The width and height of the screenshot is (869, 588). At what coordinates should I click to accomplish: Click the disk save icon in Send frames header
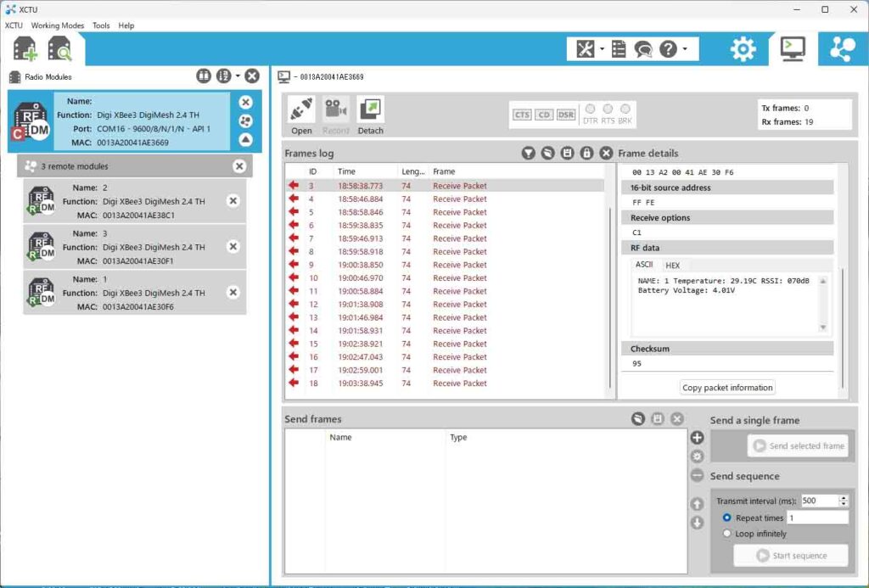click(x=658, y=419)
